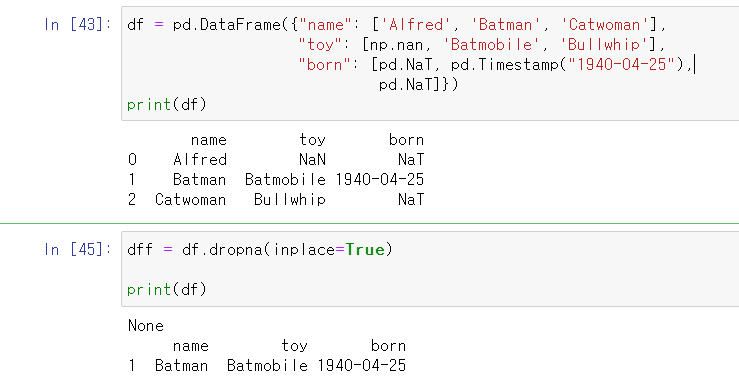
Task: Click the second code cell with dropna
Action: pos(430,269)
